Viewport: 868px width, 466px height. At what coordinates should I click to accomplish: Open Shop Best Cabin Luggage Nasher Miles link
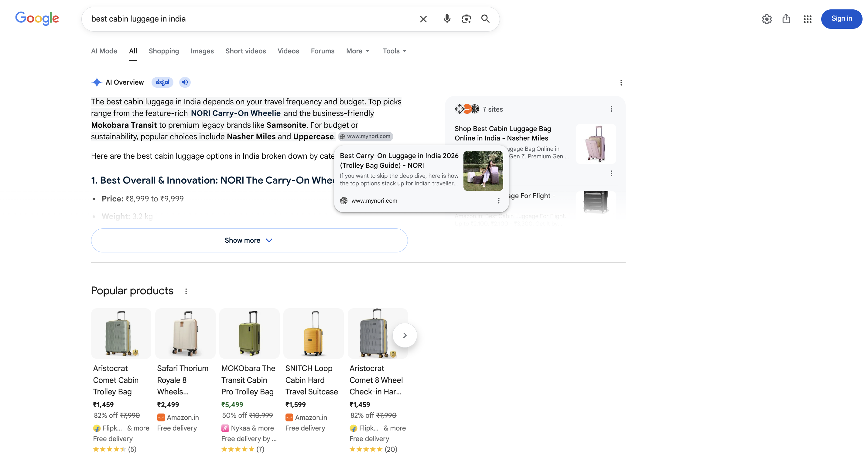[502, 133]
